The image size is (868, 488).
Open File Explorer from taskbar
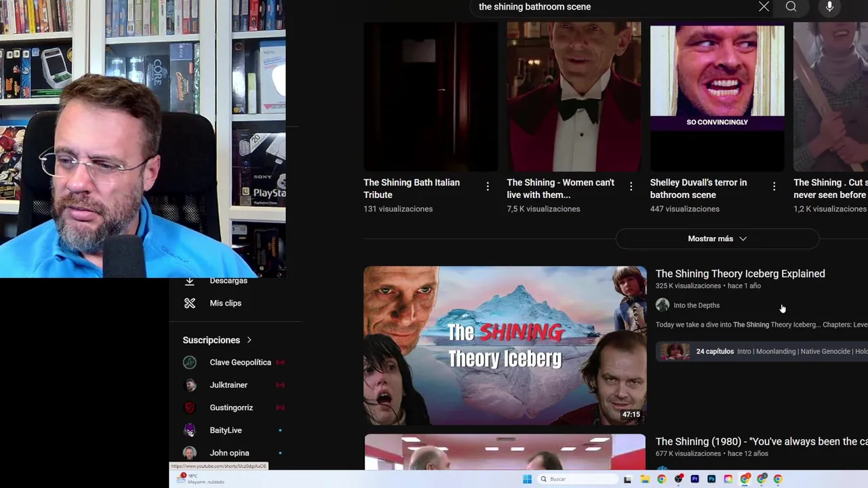click(x=645, y=479)
